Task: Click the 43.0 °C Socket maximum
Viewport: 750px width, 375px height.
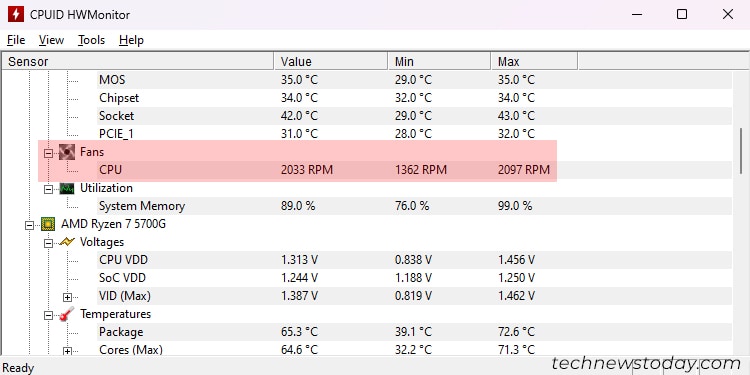Action: pyautogui.click(x=516, y=116)
